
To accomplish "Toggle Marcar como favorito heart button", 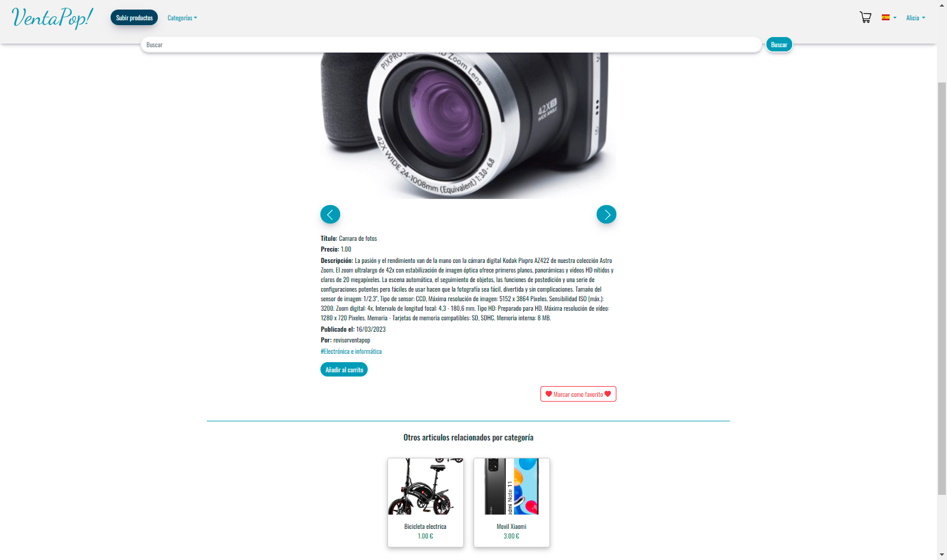I will [578, 394].
